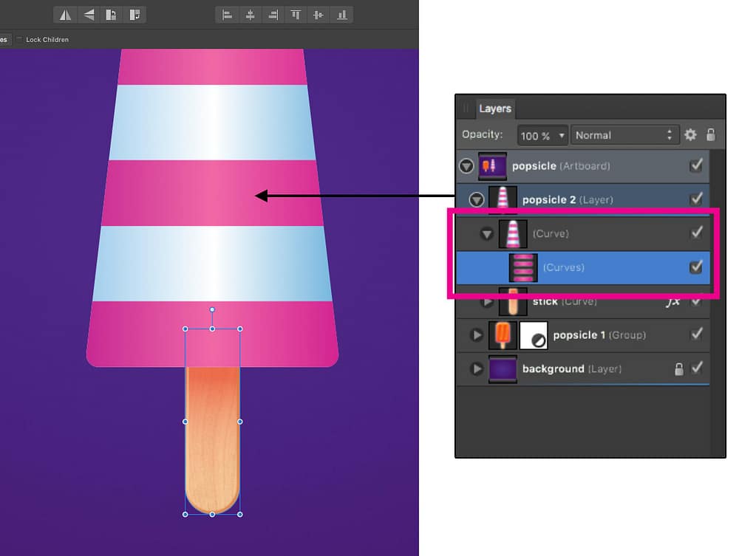Align objects to vertical middle

(x=319, y=15)
